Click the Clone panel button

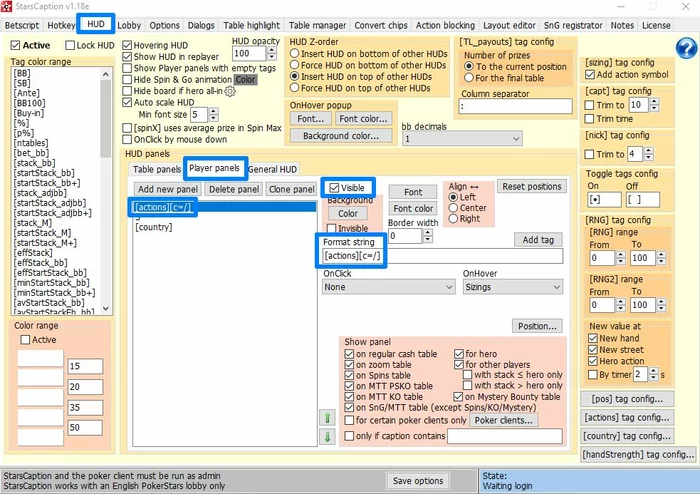292,189
